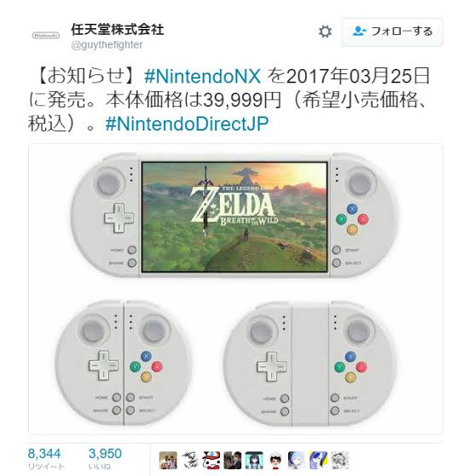This screenshot has width=469, height=476.
Task: Open the gear settings menu
Action: point(325,32)
